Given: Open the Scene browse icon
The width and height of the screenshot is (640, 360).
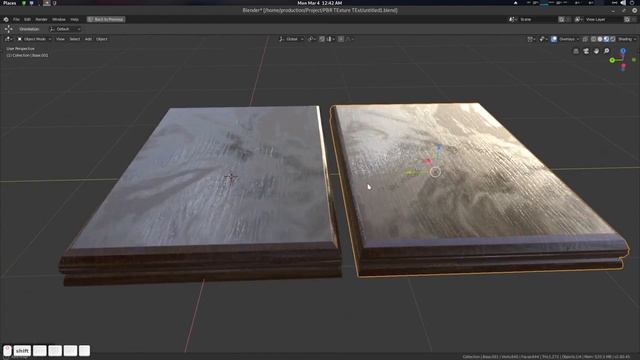Looking at the screenshot, I should (513, 19).
